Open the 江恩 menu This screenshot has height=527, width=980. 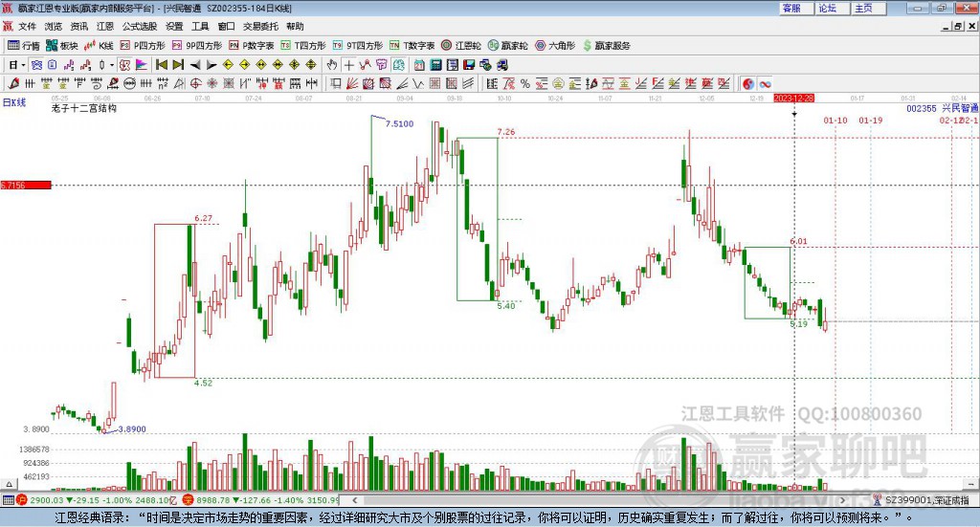click(105, 26)
